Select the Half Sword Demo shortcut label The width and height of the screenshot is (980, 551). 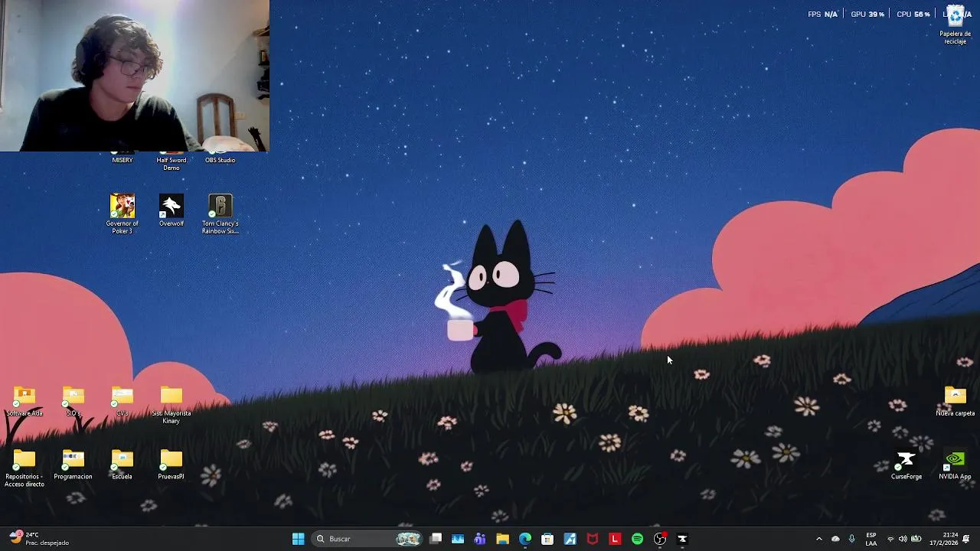(x=171, y=164)
